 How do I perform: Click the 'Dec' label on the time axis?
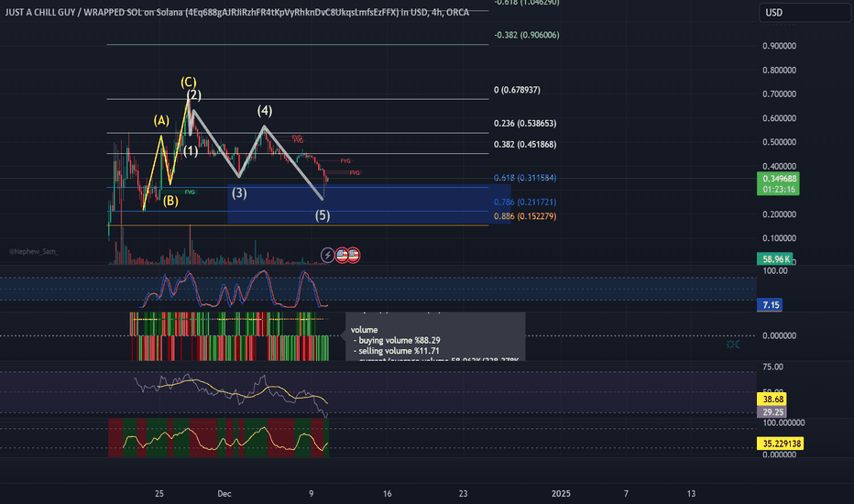click(224, 494)
